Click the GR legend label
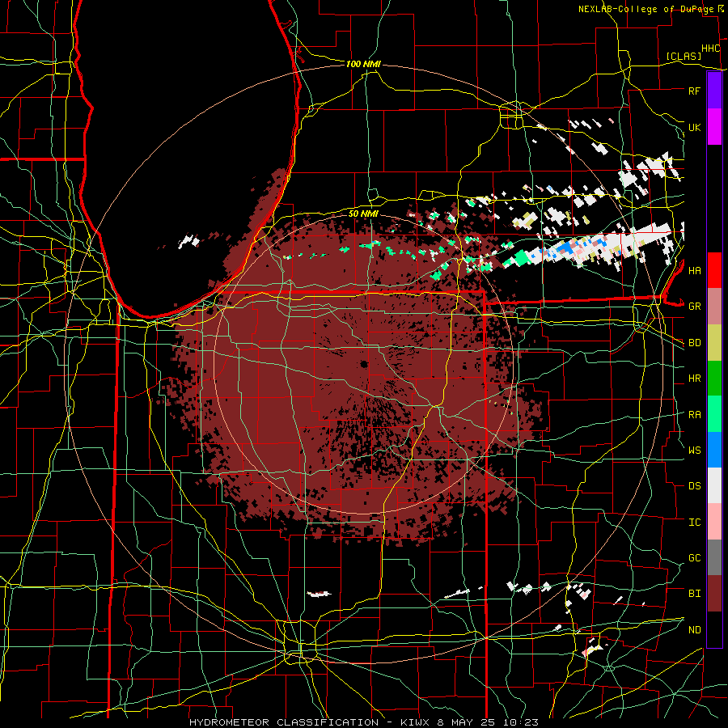Image resolution: width=728 pixels, height=728 pixels. pos(694,307)
